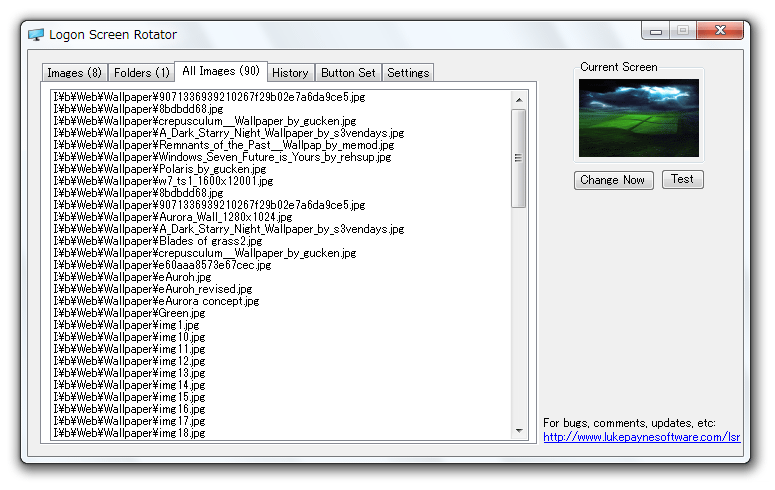
Task: Click the Logon Screen Rotator title bar icon
Action: tap(36, 35)
